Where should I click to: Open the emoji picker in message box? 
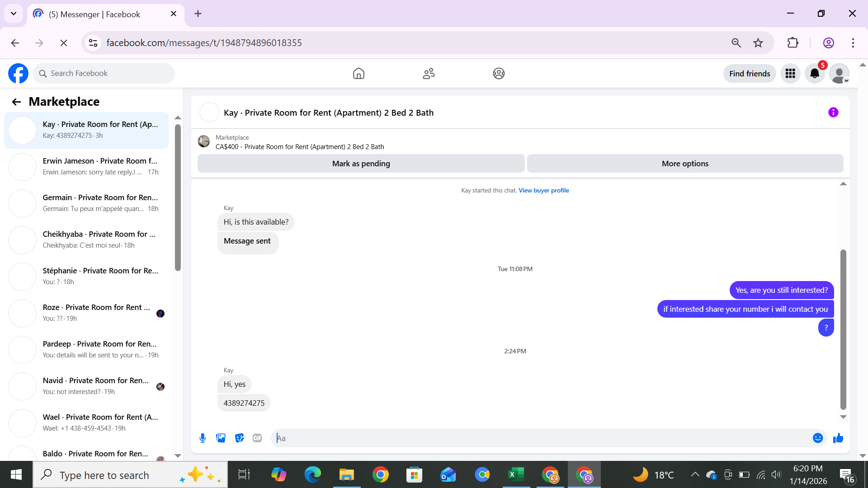pyautogui.click(x=817, y=438)
